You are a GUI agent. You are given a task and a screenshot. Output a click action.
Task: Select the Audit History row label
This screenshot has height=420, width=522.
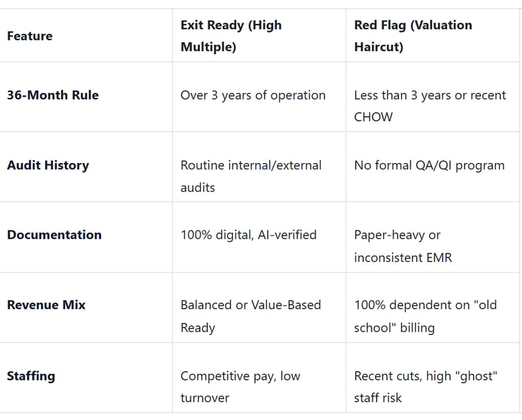(x=48, y=165)
